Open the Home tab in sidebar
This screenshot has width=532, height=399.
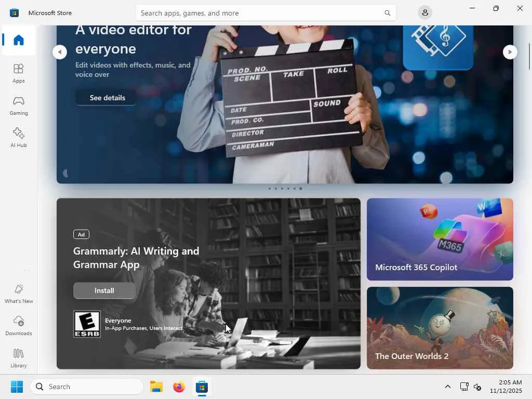point(19,40)
